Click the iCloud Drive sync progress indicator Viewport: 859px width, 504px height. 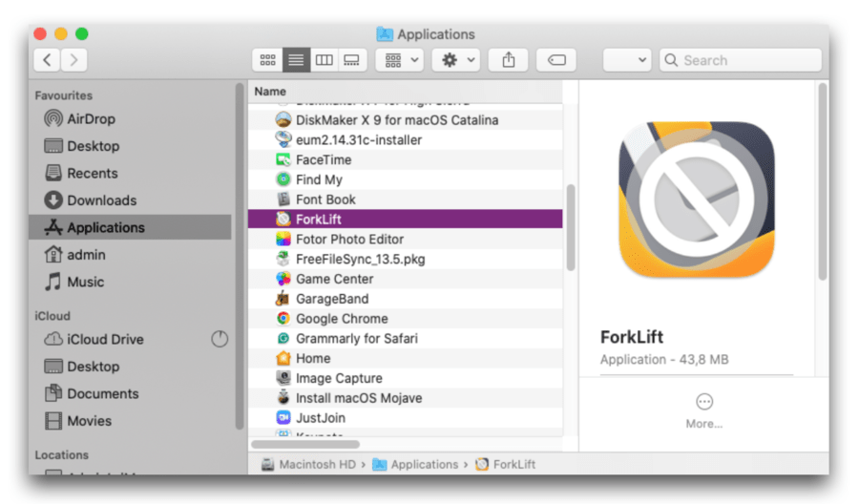coord(220,339)
